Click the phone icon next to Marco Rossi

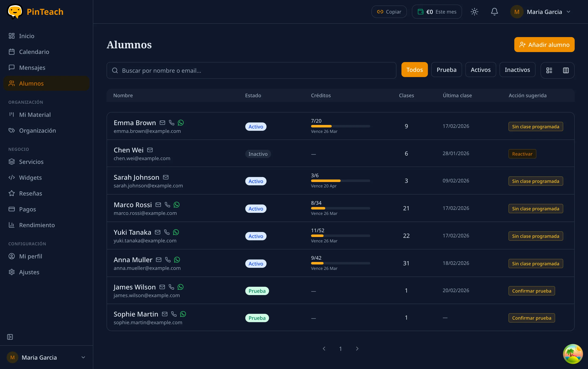point(167,205)
